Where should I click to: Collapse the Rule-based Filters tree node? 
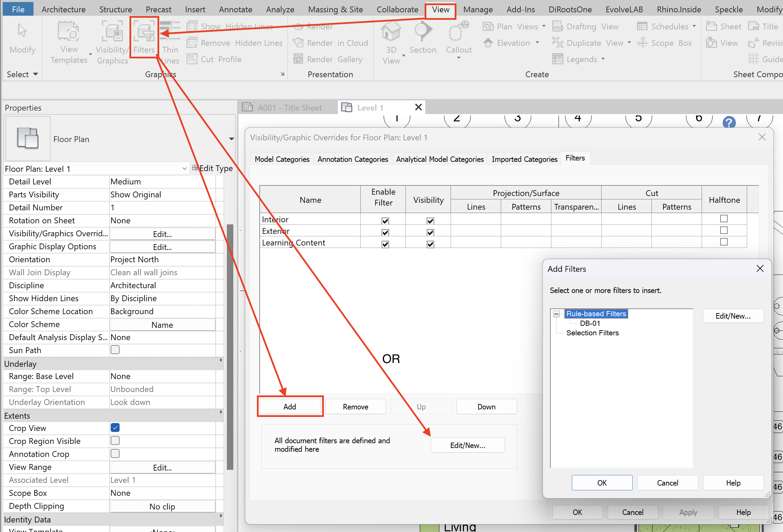click(x=556, y=314)
